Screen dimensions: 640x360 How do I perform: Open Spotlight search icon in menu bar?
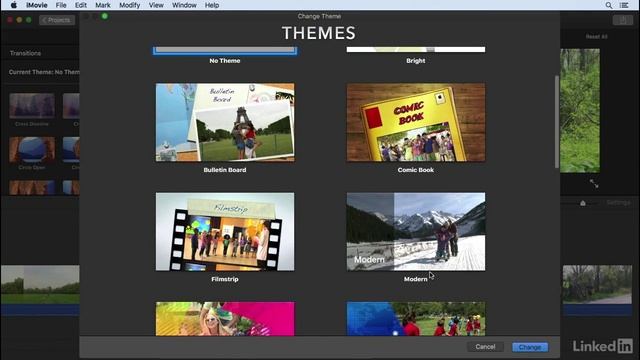(609, 5)
